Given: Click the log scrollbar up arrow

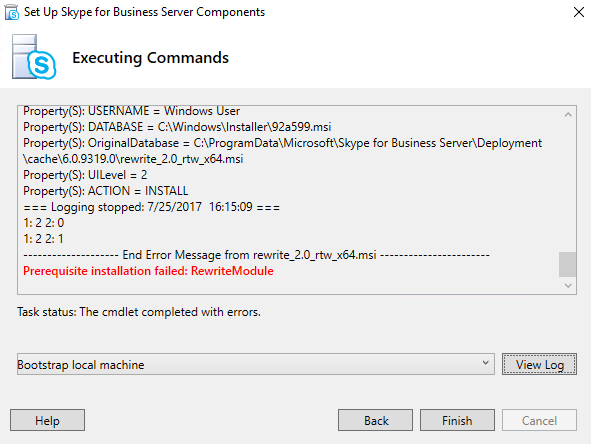Looking at the screenshot, I should point(568,114).
